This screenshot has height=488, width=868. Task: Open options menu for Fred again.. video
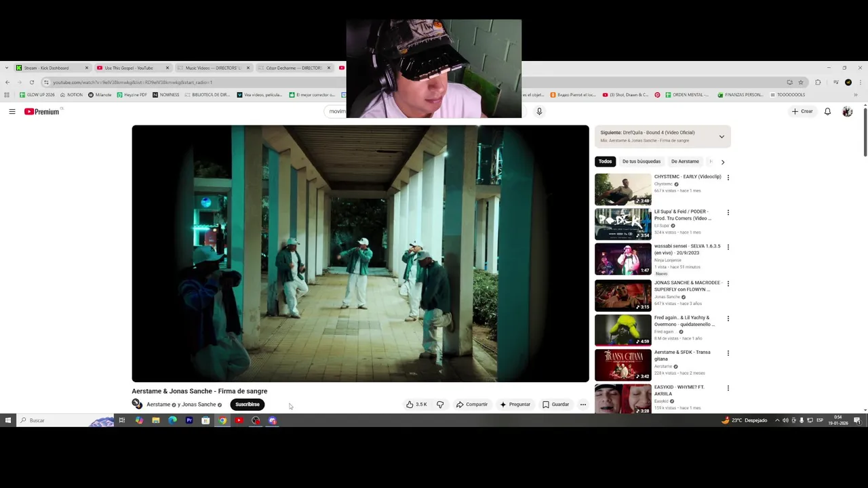(x=728, y=319)
